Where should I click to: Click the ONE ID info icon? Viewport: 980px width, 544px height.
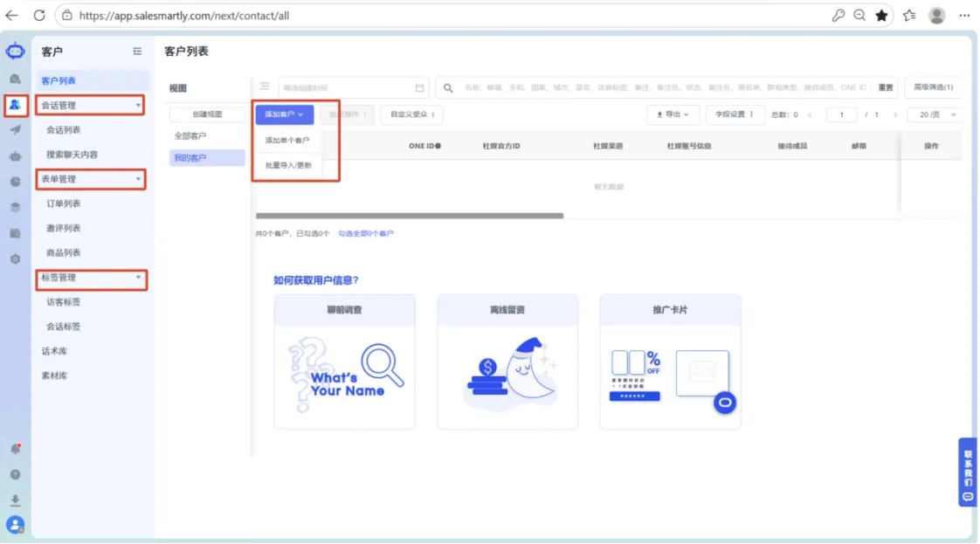[x=438, y=146]
